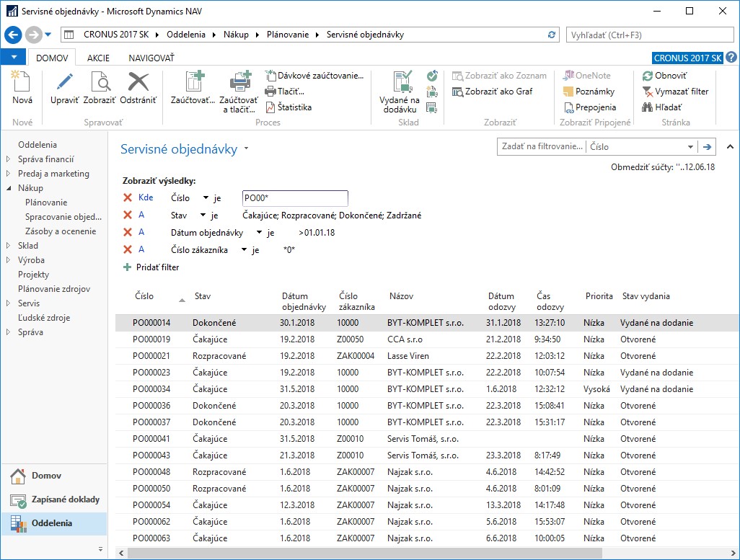Screen dimensions: 740x560
Task: Open Prepojenia links
Action: [x=590, y=107]
